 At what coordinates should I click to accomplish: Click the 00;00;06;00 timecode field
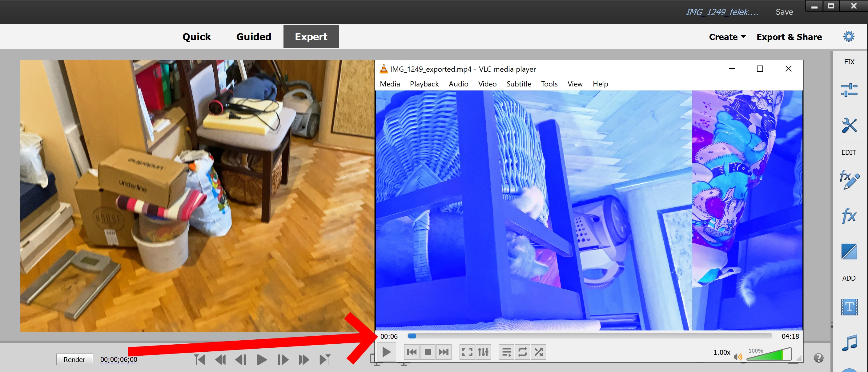click(119, 359)
